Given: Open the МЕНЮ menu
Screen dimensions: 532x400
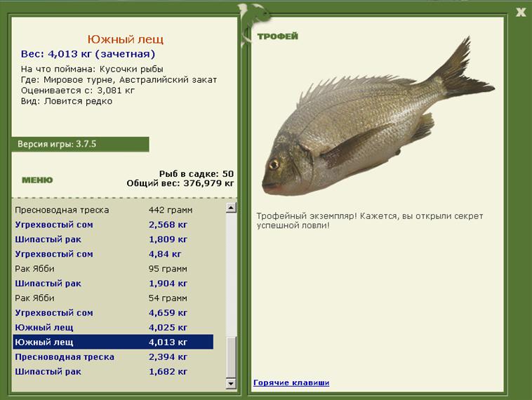Looking at the screenshot, I should click(x=37, y=180).
